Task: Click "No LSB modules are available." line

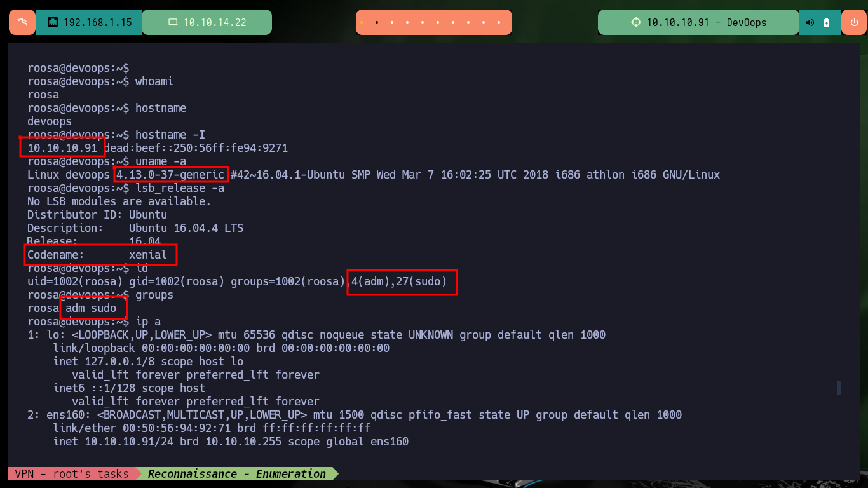Action: pyautogui.click(x=119, y=201)
